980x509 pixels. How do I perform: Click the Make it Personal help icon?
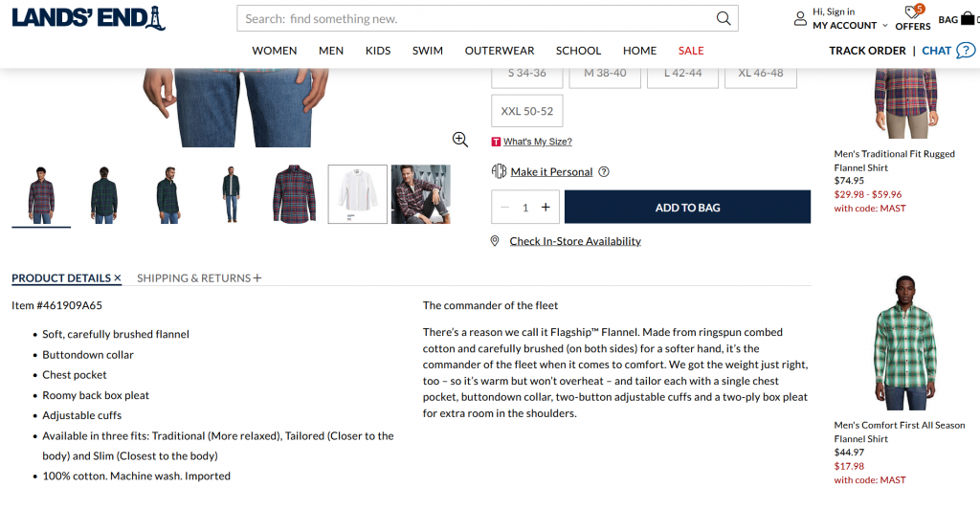point(604,172)
